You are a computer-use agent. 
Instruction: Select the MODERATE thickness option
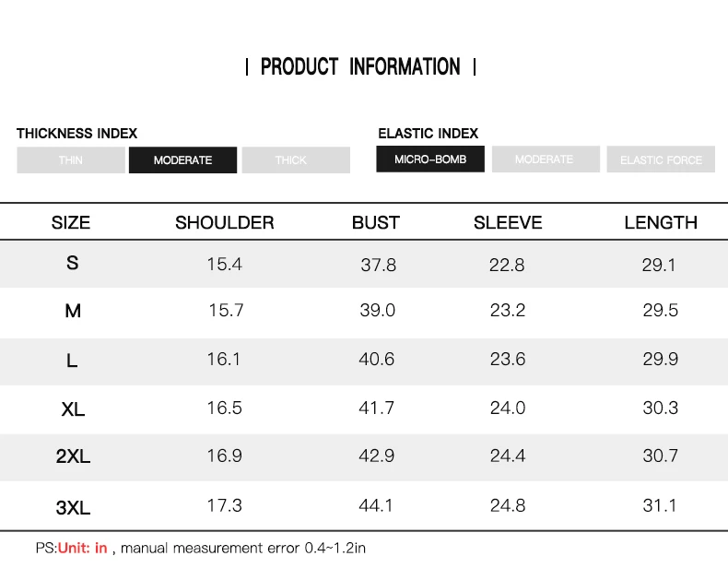182,160
